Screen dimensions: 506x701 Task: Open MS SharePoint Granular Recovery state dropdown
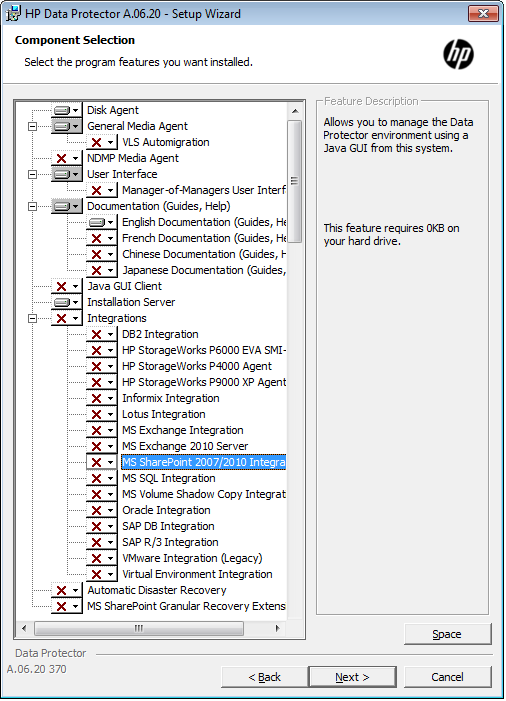tap(67, 607)
